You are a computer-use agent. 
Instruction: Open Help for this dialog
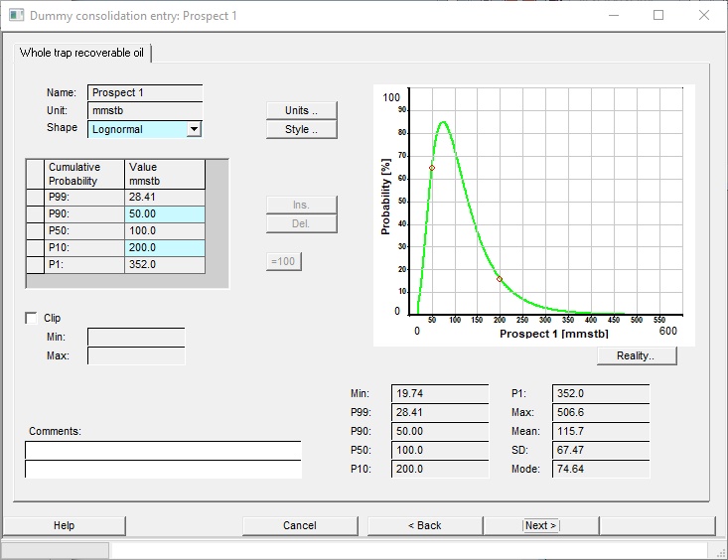[64, 525]
